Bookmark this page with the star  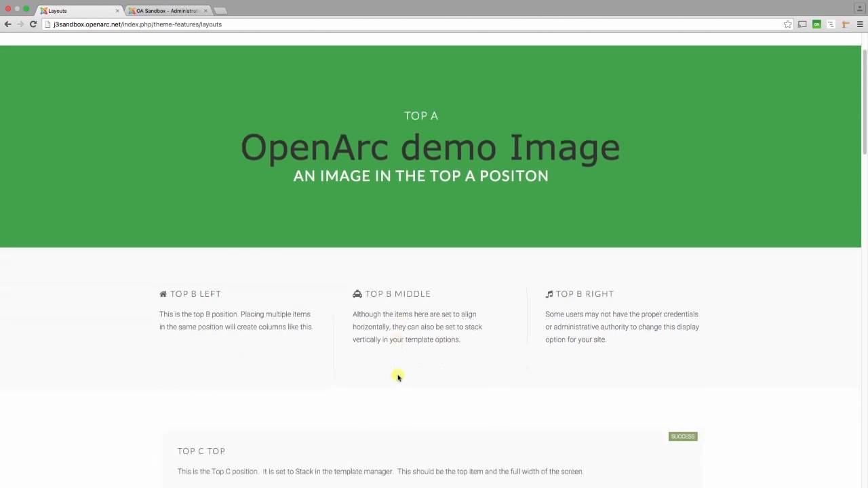[x=787, y=24]
